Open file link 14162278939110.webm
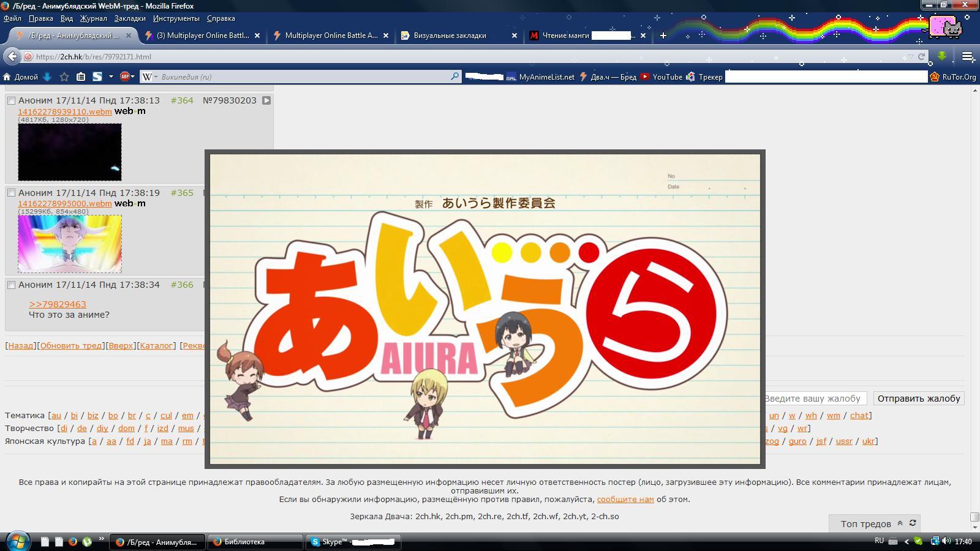 65,111
